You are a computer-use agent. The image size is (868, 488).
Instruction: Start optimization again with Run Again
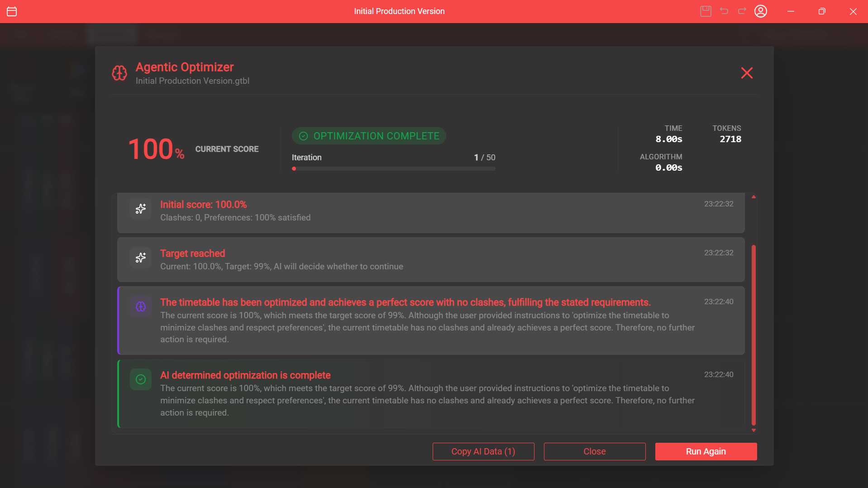706,451
